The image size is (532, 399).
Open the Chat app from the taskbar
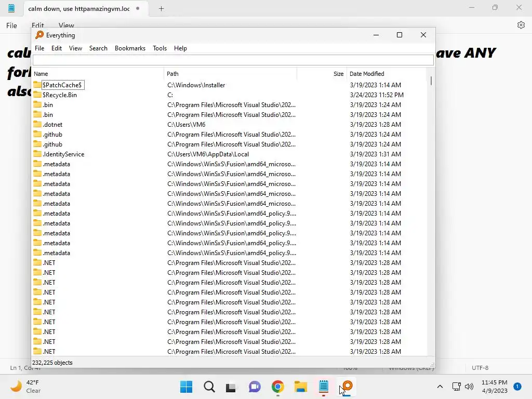coord(255,387)
